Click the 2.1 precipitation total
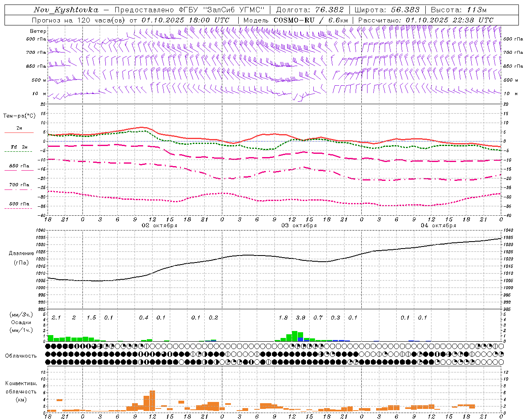Viewport: 525px width, 420px height. 56,318
